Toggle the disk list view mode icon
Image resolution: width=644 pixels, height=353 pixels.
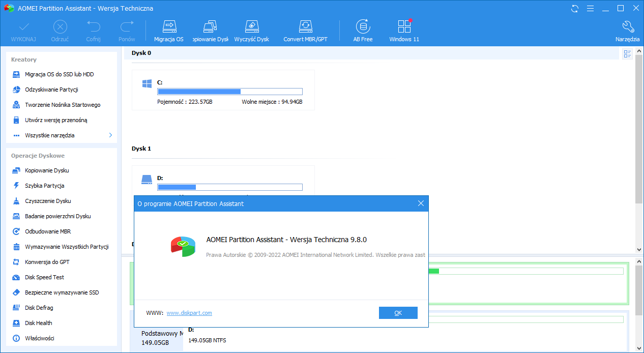point(627,54)
